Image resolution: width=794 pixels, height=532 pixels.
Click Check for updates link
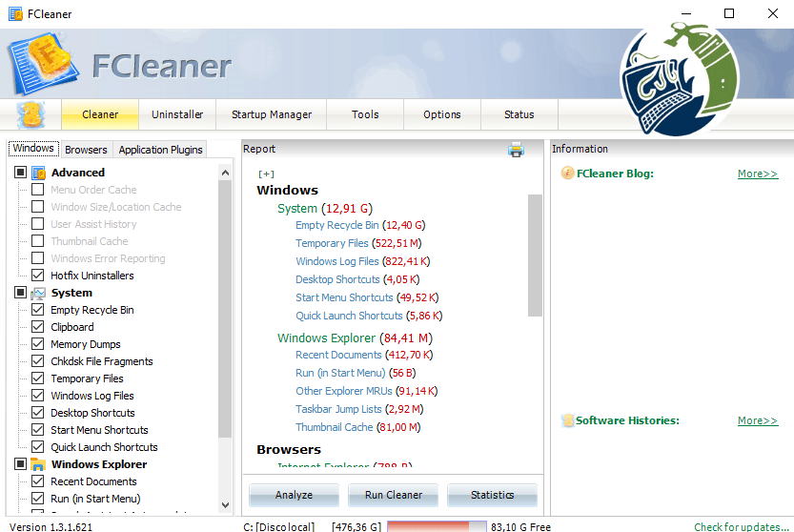point(742,527)
